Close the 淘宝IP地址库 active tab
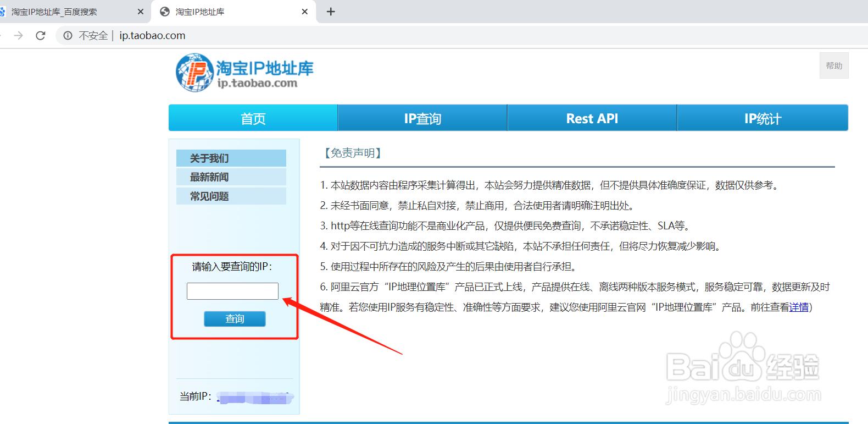 [305, 12]
